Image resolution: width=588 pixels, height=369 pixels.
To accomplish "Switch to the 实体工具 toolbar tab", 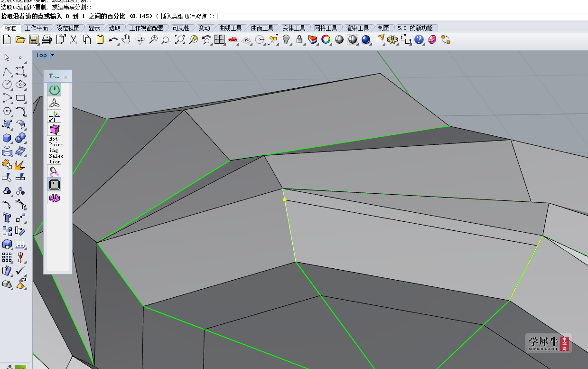I will click(294, 28).
